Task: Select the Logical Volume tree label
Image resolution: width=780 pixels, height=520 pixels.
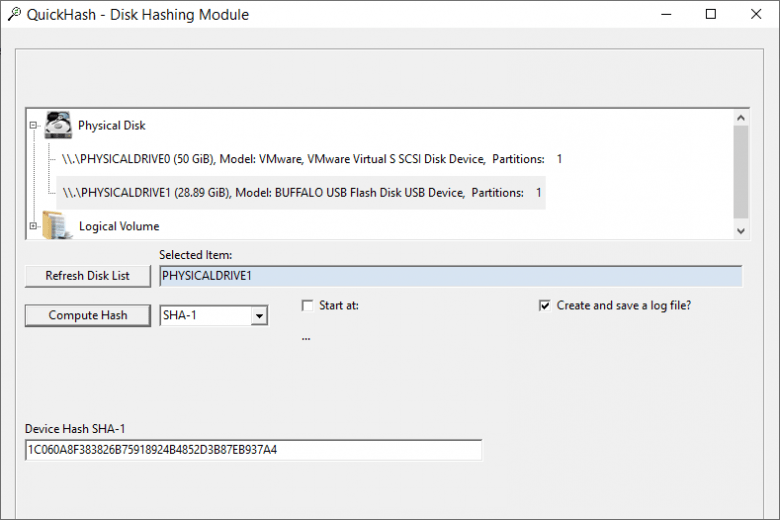Action: click(x=119, y=226)
